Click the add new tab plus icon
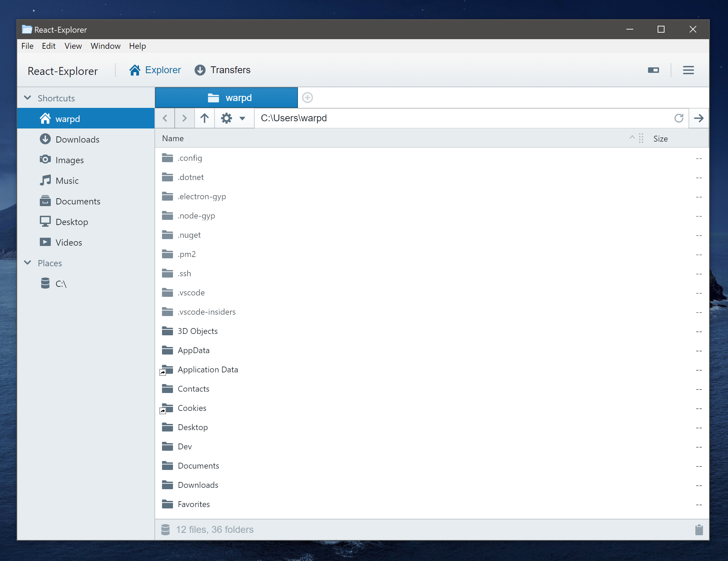 (x=307, y=98)
